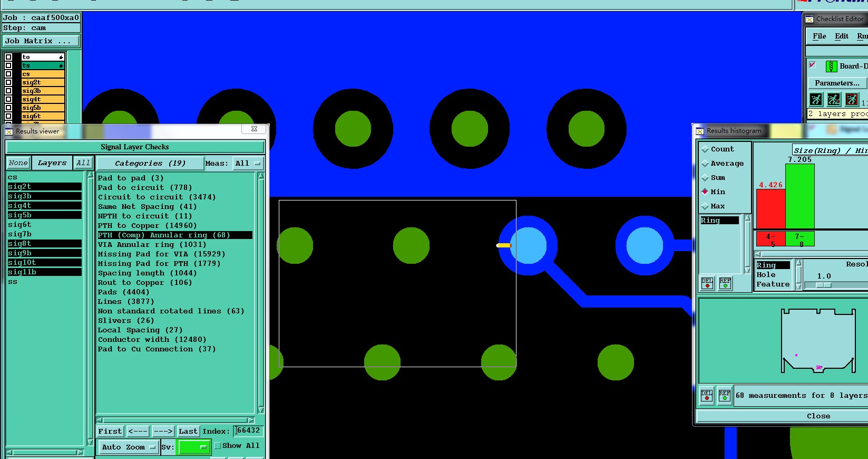Click the next arrow navigation button
This screenshot has height=459, width=868.
[x=163, y=431]
